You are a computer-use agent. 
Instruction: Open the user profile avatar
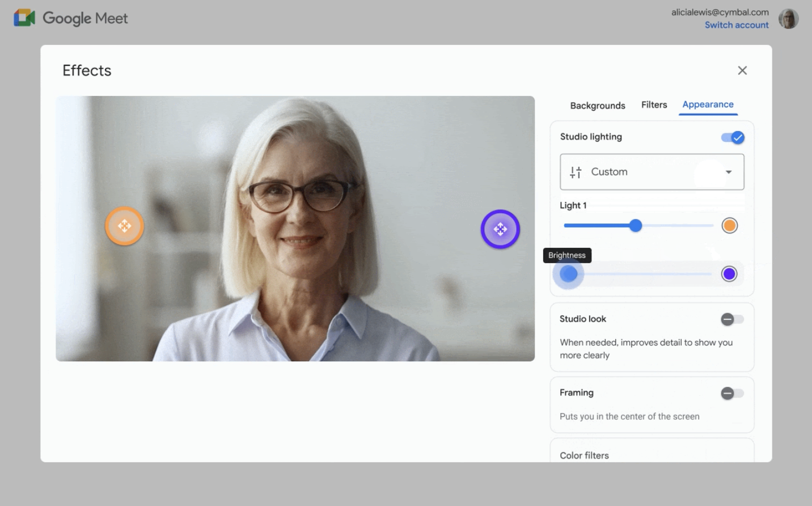click(x=788, y=19)
